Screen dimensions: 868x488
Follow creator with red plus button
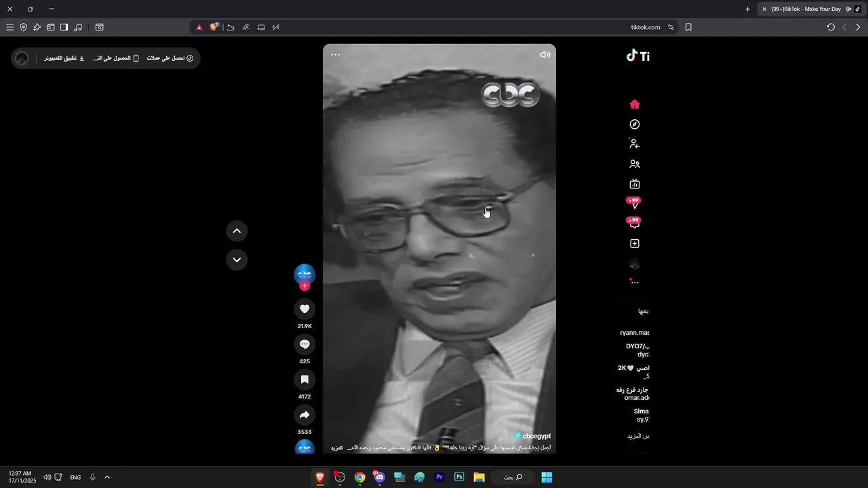point(304,286)
